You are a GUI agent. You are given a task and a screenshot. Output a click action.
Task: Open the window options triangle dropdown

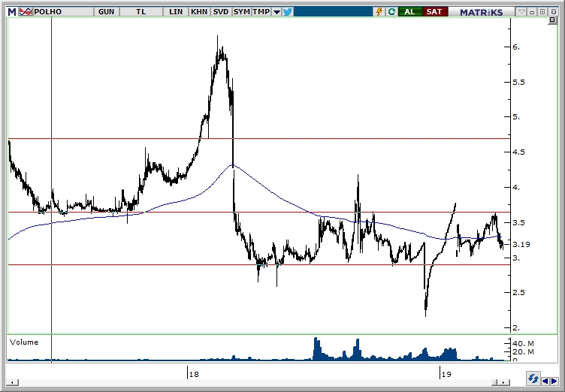pos(521,12)
